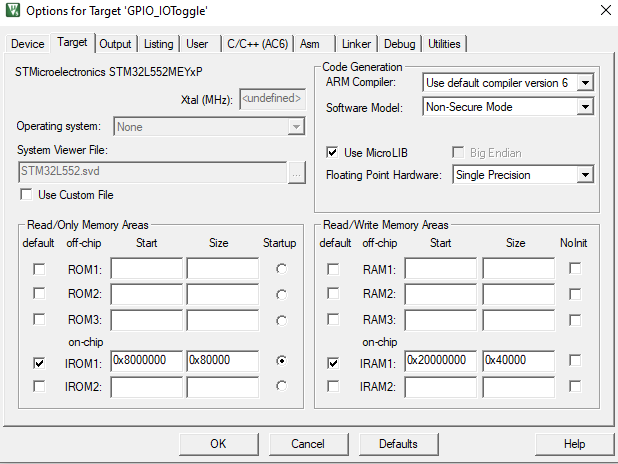Switch to C/C++ (AC6) tab
The width and height of the screenshot is (618, 464).
pos(258,44)
